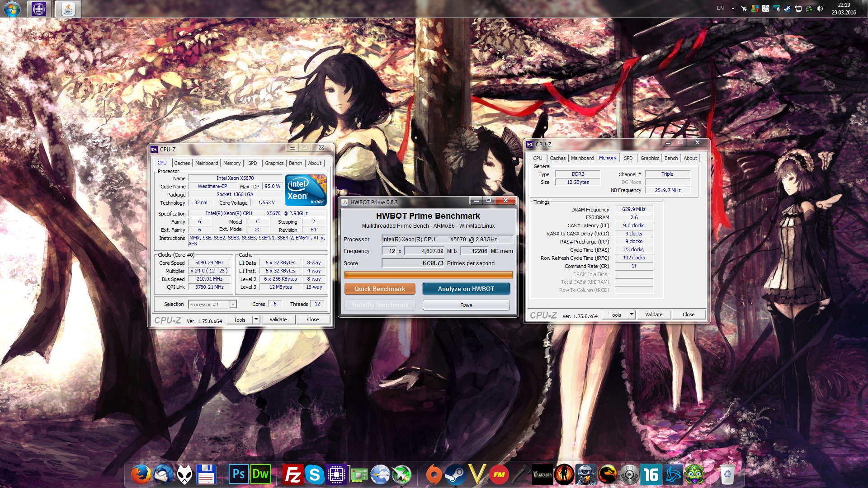Screen dimensions: 868x488
Task: Click Core Speed value 5040.29 MHz
Action: [x=209, y=263]
